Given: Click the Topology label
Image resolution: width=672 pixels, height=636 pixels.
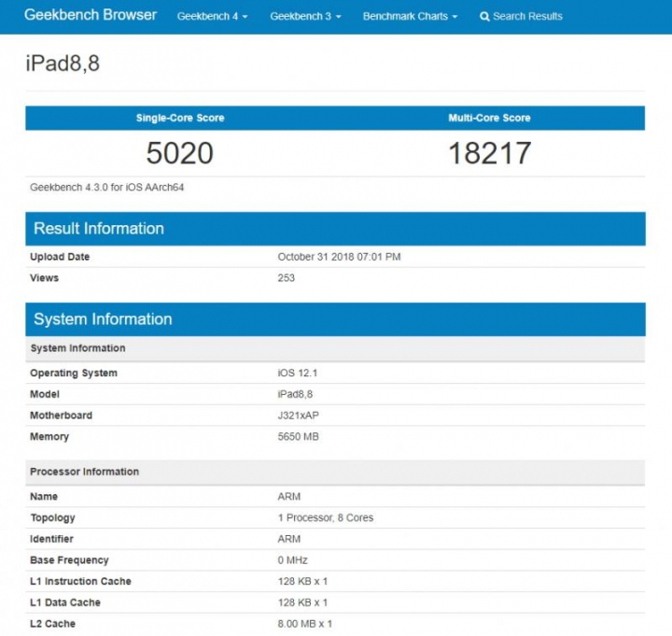Looking at the screenshot, I should [x=52, y=518].
